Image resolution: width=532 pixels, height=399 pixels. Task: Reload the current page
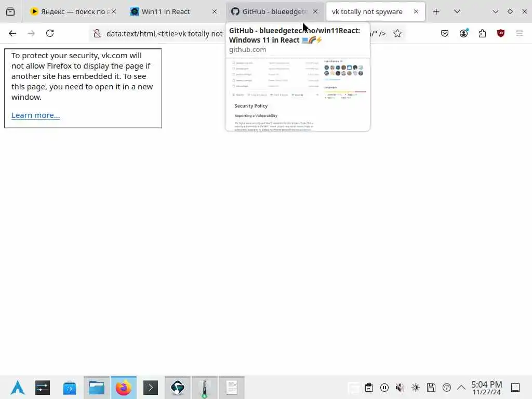(x=50, y=33)
